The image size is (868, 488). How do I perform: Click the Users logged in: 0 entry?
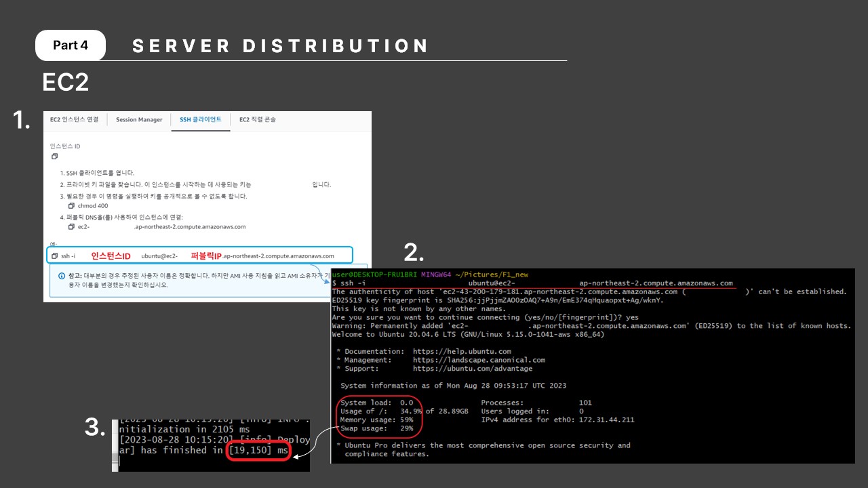pyautogui.click(x=532, y=411)
